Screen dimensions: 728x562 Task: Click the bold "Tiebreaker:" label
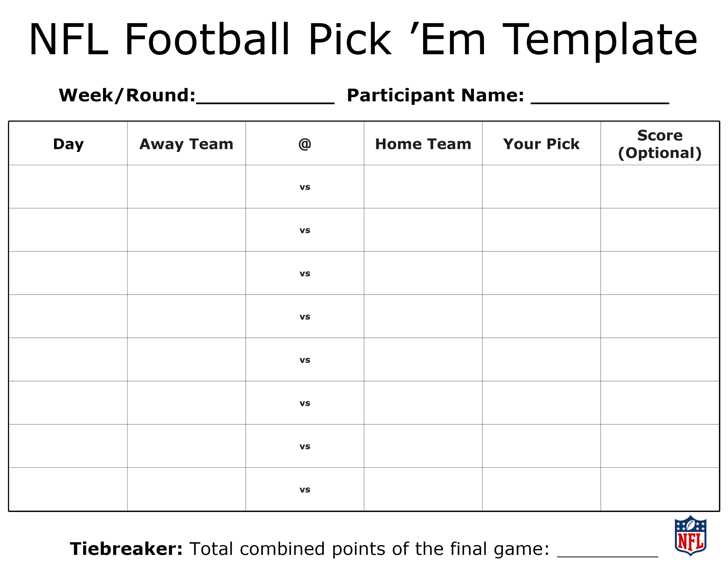(126, 549)
